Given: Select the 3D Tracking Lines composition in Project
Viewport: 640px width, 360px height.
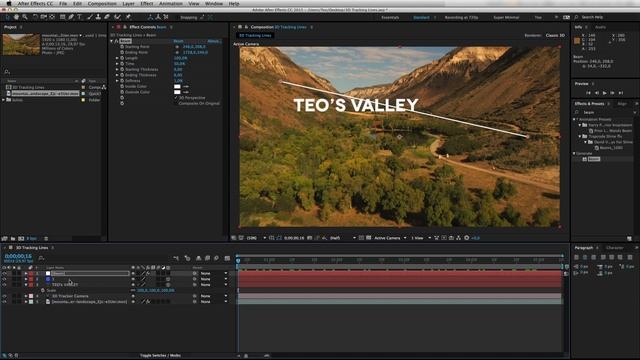Looking at the screenshot, I should click(28, 87).
